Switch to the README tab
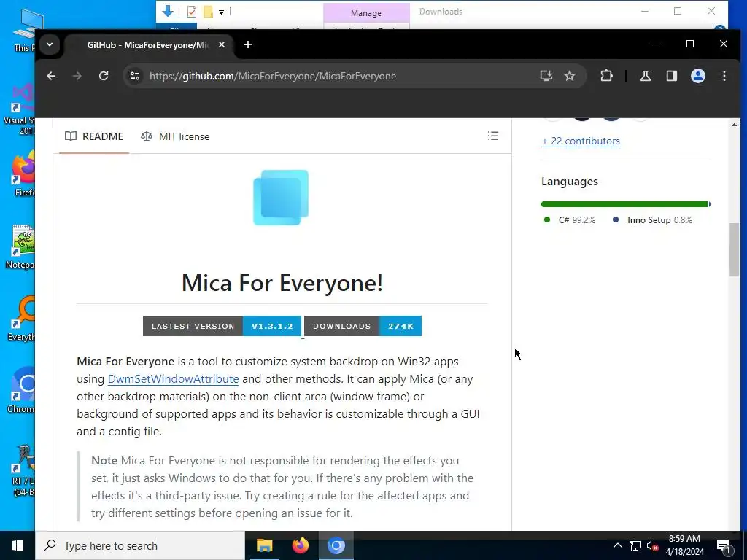Image resolution: width=747 pixels, height=560 pixels. [x=94, y=136]
